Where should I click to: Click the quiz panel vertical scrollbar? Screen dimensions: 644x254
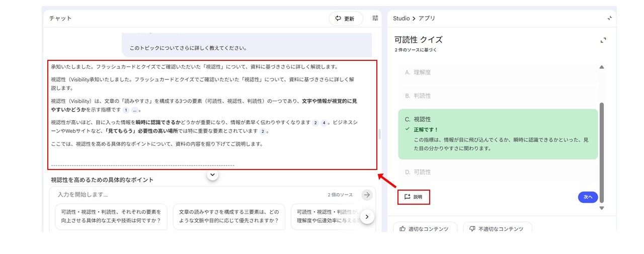[602, 151]
